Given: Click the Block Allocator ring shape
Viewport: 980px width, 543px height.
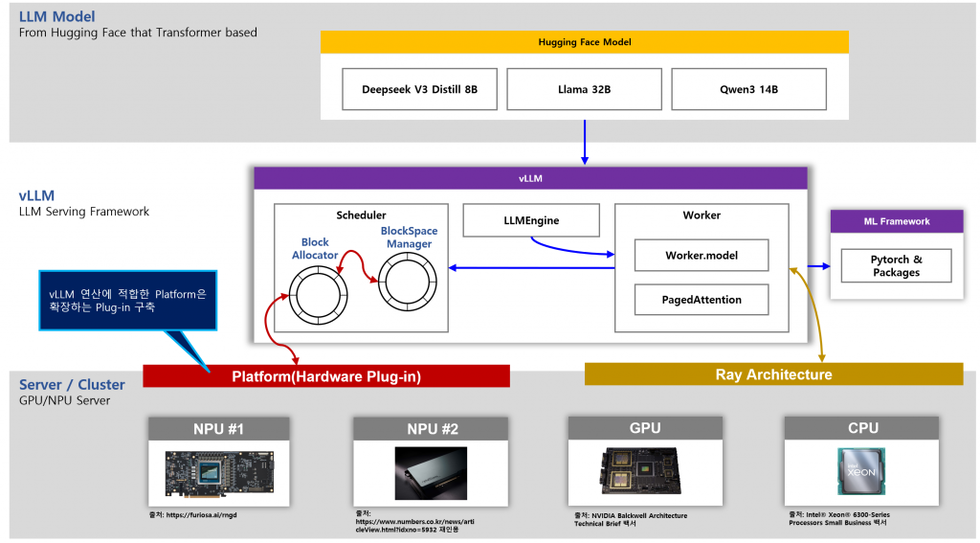Looking at the screenshot, I should pos(318,295).
